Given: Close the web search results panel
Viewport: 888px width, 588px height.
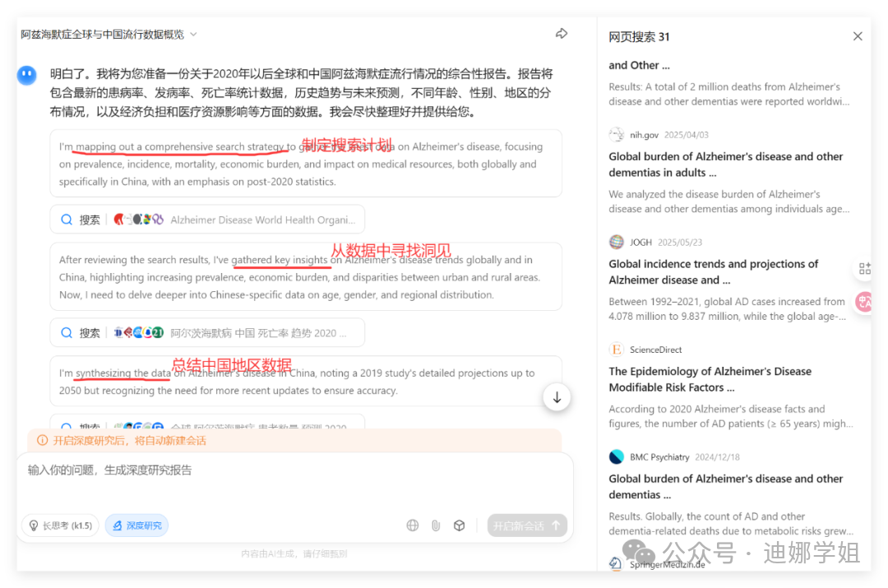Looking at the screenshot, I should (x=858, y=35).
